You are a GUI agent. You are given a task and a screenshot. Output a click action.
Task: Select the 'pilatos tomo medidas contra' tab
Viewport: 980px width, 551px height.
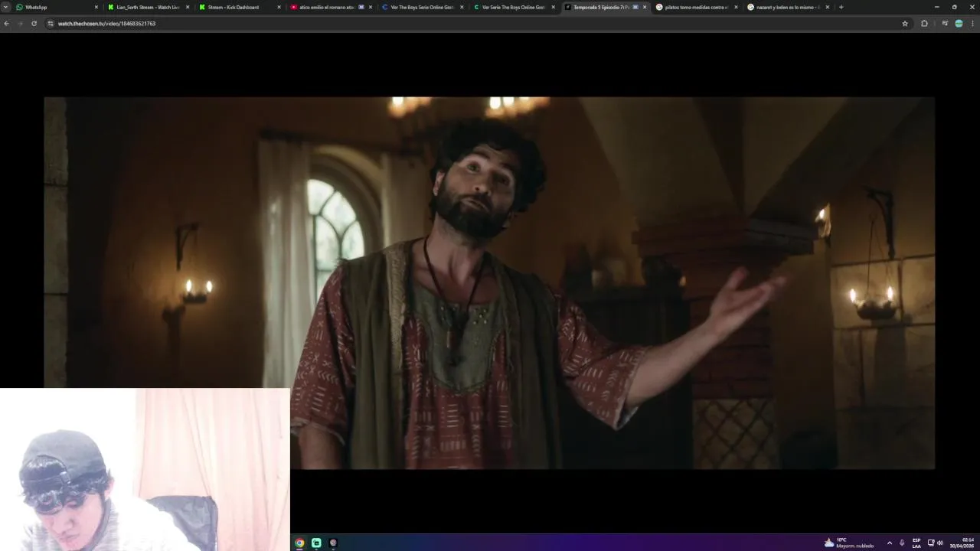pos(697,7)
